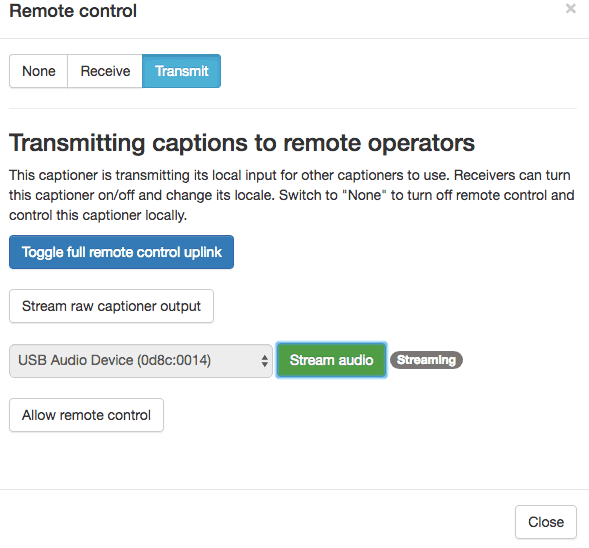Image resolution: width=589 pixels, height=548 pixels.
Task: Switch to Receive mode
Action: click(x=105, y=71)
